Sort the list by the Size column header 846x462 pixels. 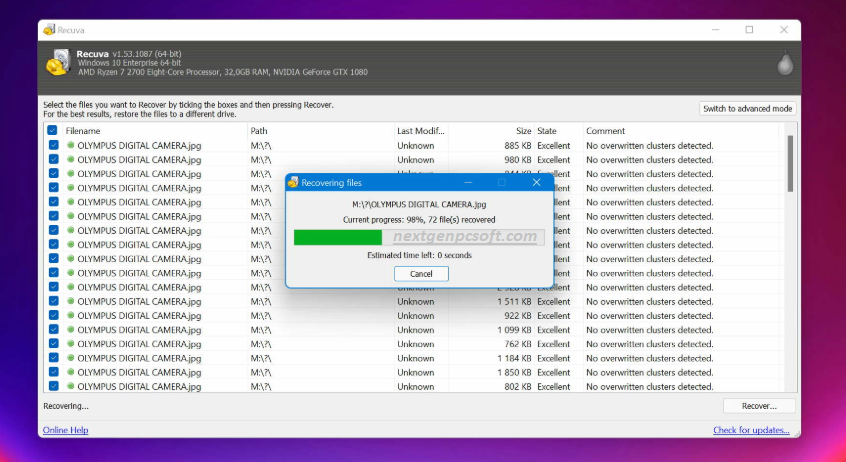[491, 131]
